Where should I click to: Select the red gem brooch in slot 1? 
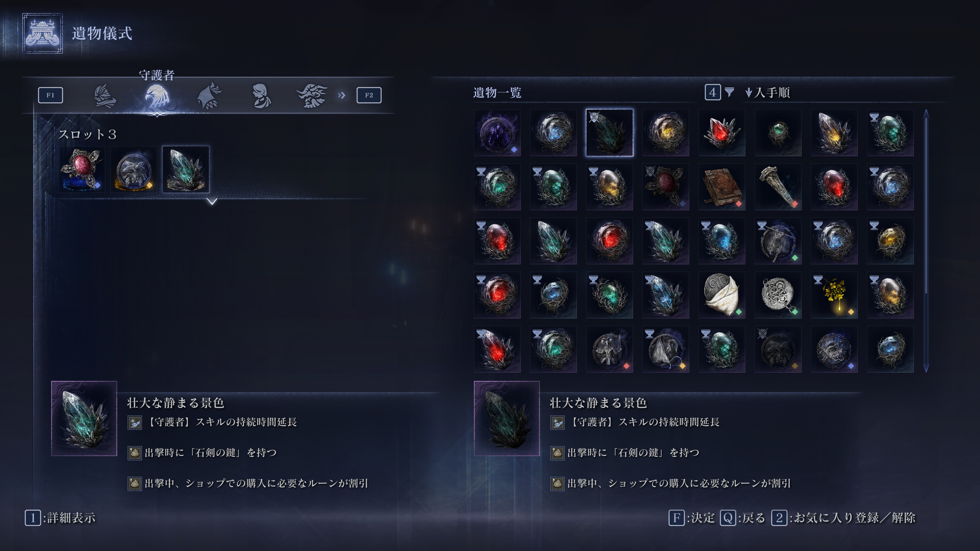[x=81, y=169]
